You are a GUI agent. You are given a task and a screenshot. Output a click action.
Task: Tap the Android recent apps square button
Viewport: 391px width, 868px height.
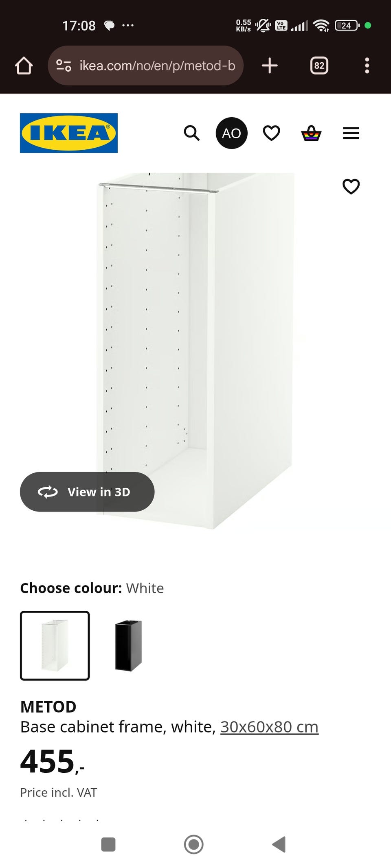click(108, 844)
